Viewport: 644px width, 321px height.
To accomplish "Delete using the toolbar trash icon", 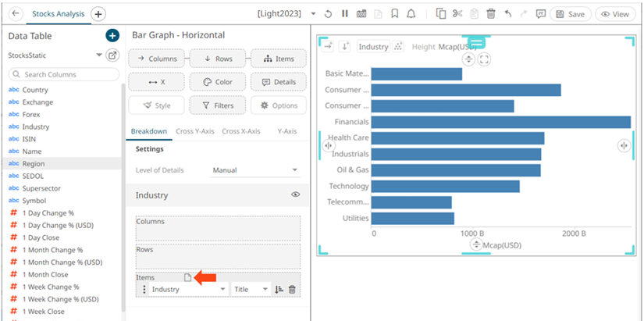I will [x=490, y=14].
